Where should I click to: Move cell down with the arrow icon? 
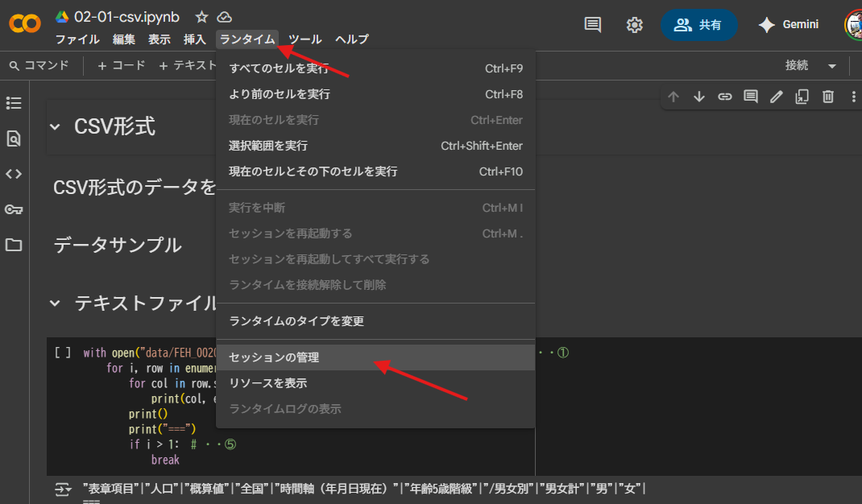click(699, 97)
